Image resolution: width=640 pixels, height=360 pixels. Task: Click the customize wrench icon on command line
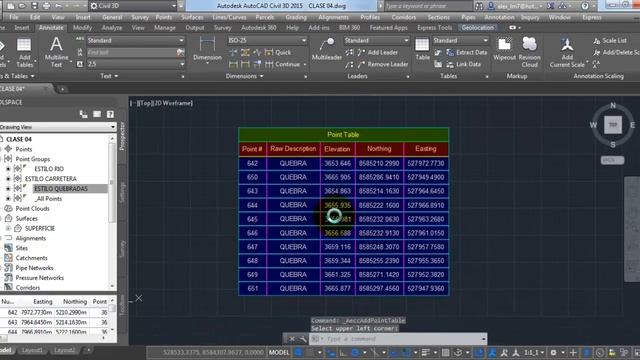(303, 339)
